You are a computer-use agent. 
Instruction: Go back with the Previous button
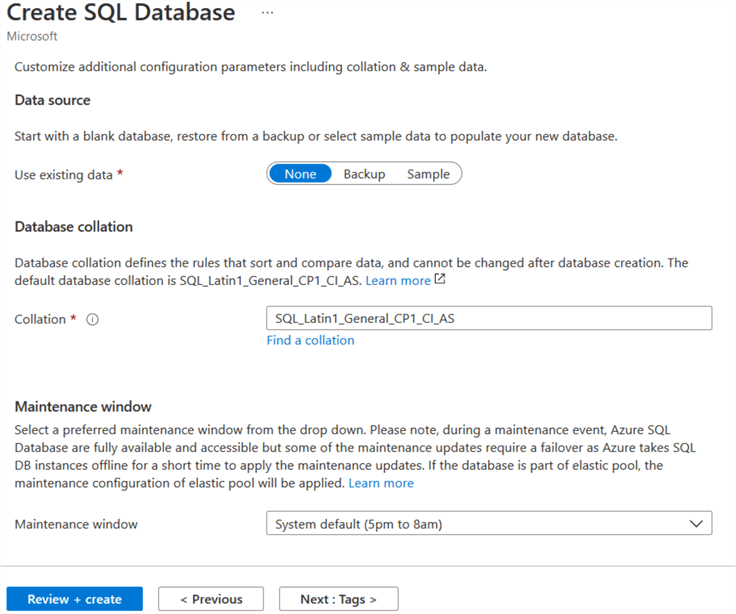(x=211, y=599)
